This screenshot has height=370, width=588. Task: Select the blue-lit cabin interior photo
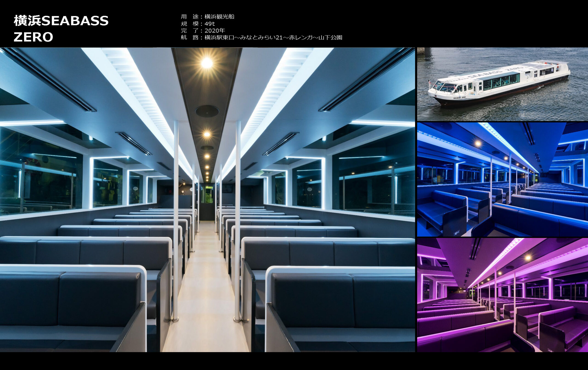pos(502,180)
